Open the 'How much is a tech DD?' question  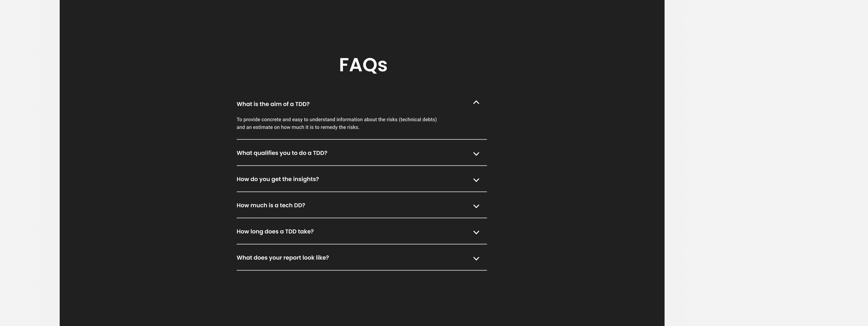[271, 206]
